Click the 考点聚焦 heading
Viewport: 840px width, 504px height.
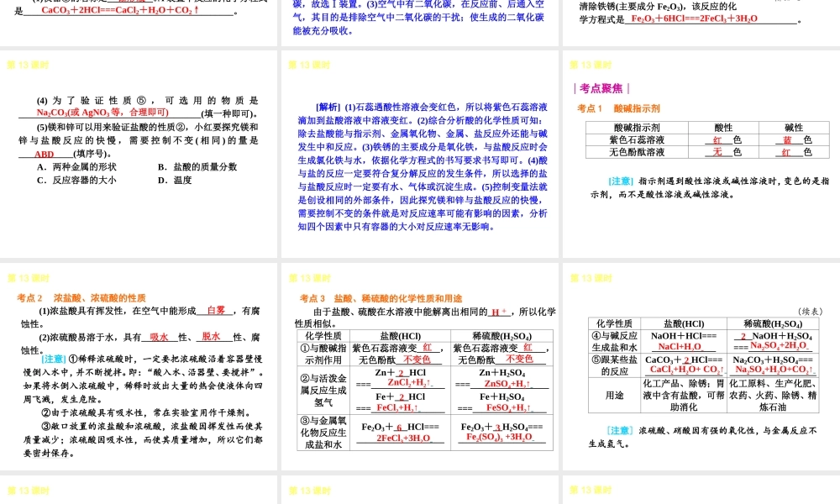(601, 88)
